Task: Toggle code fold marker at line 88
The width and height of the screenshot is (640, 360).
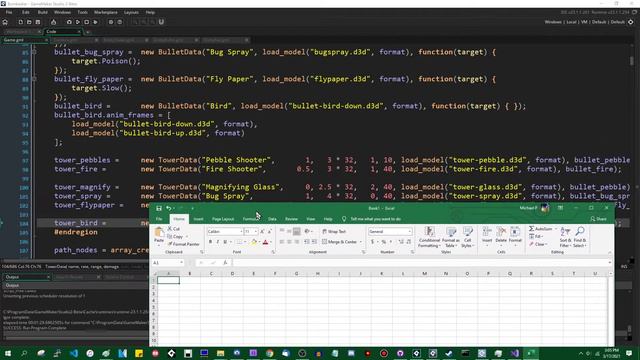Action: pyautogui.click(x=34, y=79)
